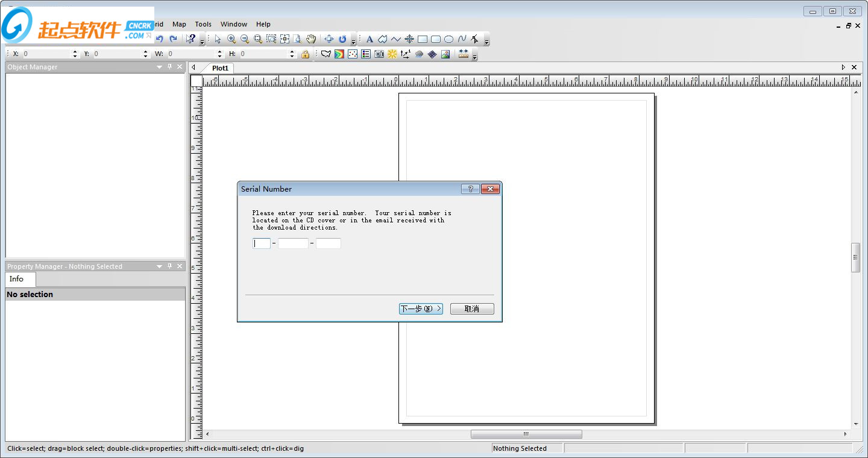The width and height of the screenshot is (868, 458).
Task: Click the Undo arrow icon
Action: tap(160, 39)
